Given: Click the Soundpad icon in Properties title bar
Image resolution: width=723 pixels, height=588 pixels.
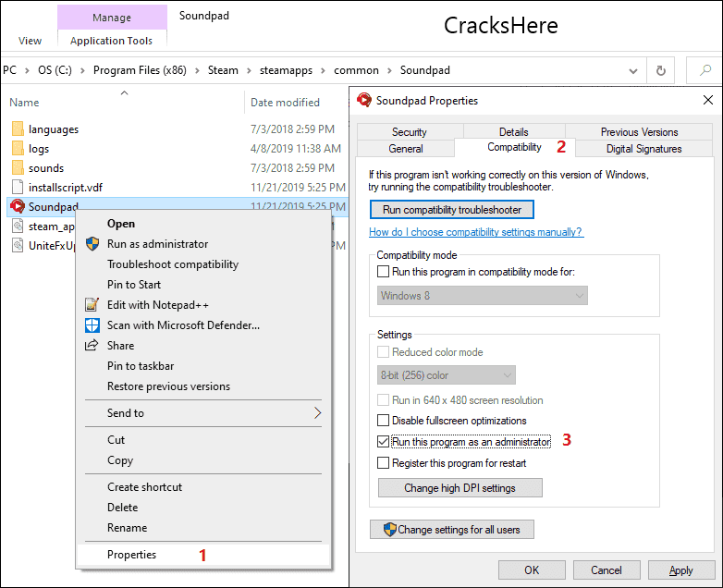Looking at the screenshot, I should pyautogui.click(x=364, y=100).
